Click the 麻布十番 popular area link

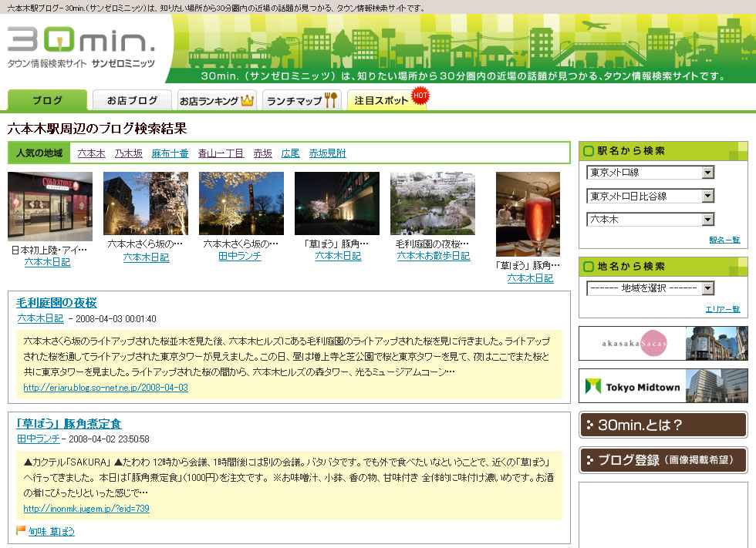(x=170, y=153)
